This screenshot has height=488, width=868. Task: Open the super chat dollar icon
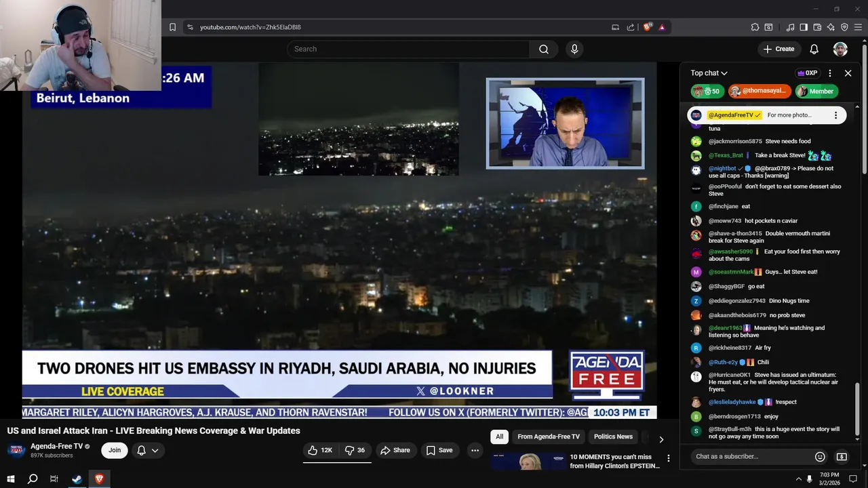pyautogui.click(x=842, y=457)
